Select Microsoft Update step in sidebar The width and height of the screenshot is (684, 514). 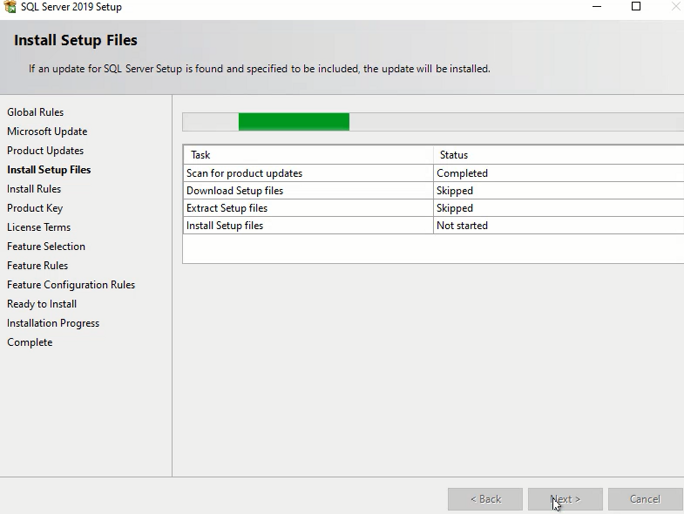(47, 131)
